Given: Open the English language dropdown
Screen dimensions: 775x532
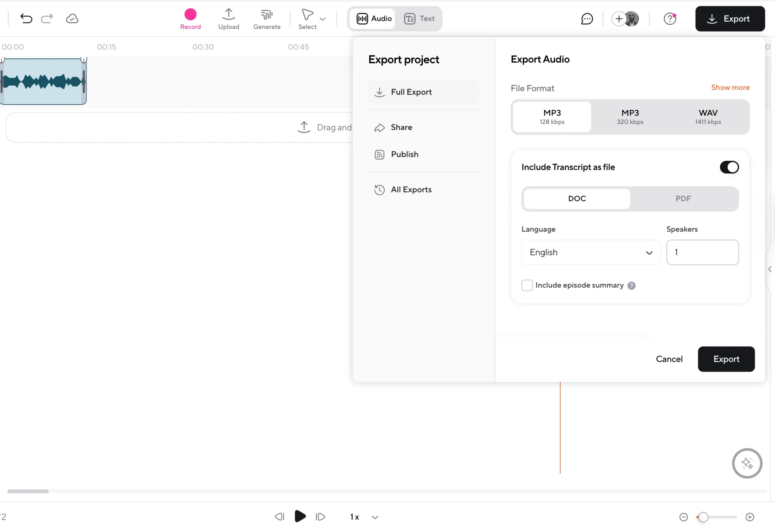Looking at the screenshot, I should 591,252.
